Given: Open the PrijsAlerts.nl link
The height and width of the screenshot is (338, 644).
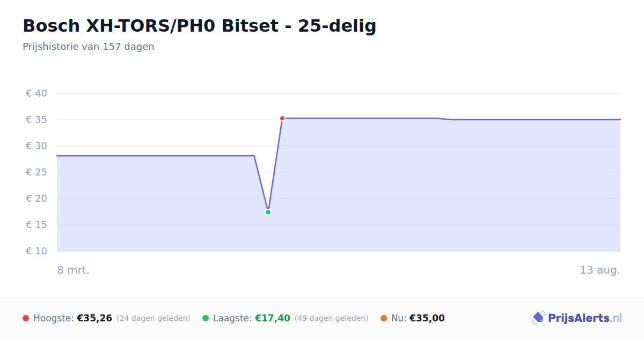Looking at the screenshot, I should click(x=577, y=318).
